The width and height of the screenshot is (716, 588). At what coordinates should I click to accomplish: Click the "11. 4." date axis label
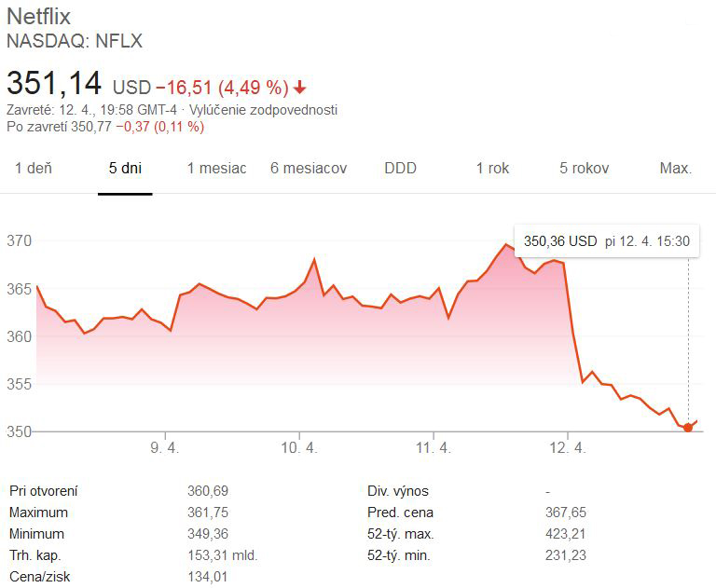point(434,448)
